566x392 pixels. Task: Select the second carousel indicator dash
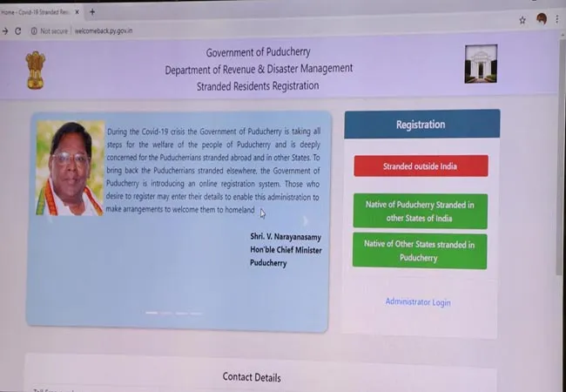[x=166, y=313]
